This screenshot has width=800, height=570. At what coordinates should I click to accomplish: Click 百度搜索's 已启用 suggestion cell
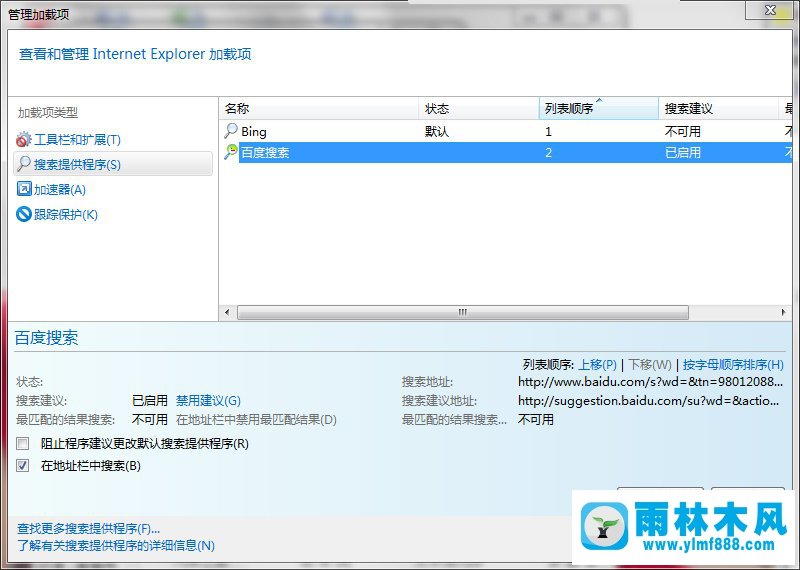point(683,153)
